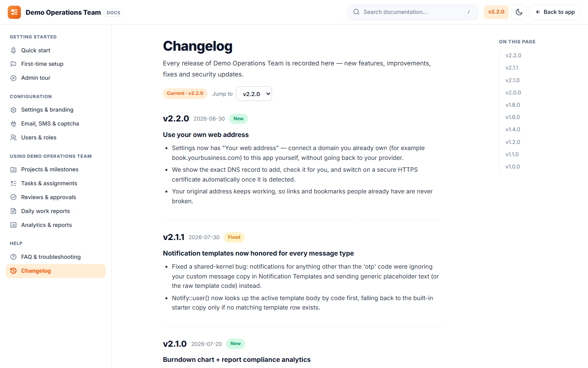The height and width of the screenshot is (368, 588).
Task: Click the DOCS label beside the title
Action: coord(114,13)
